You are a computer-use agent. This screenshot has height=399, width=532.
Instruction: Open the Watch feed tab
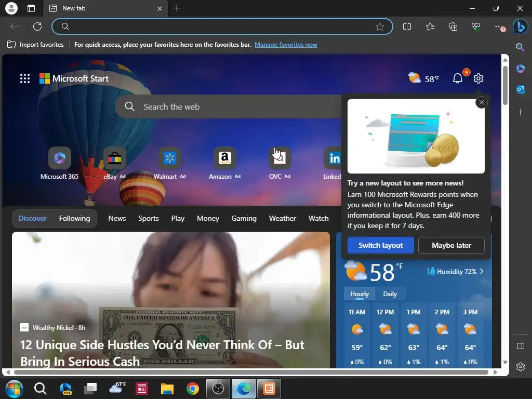click(x=318, y=218)
